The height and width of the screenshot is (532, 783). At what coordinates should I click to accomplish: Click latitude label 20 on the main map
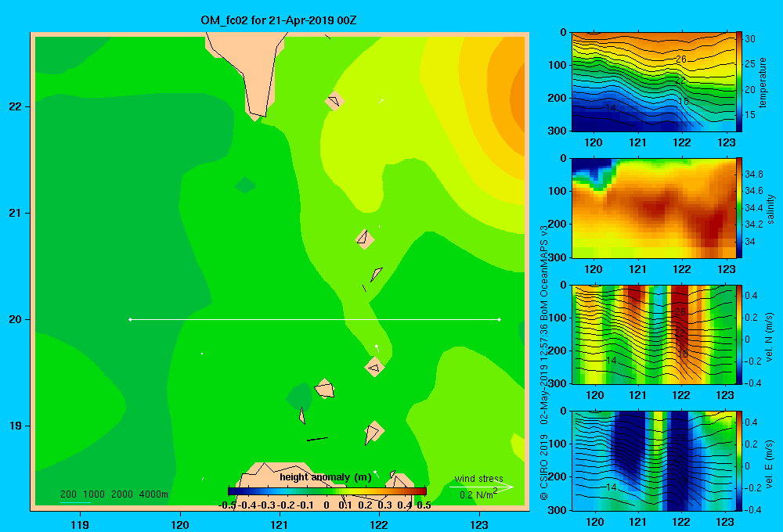[x=16, y=319]
